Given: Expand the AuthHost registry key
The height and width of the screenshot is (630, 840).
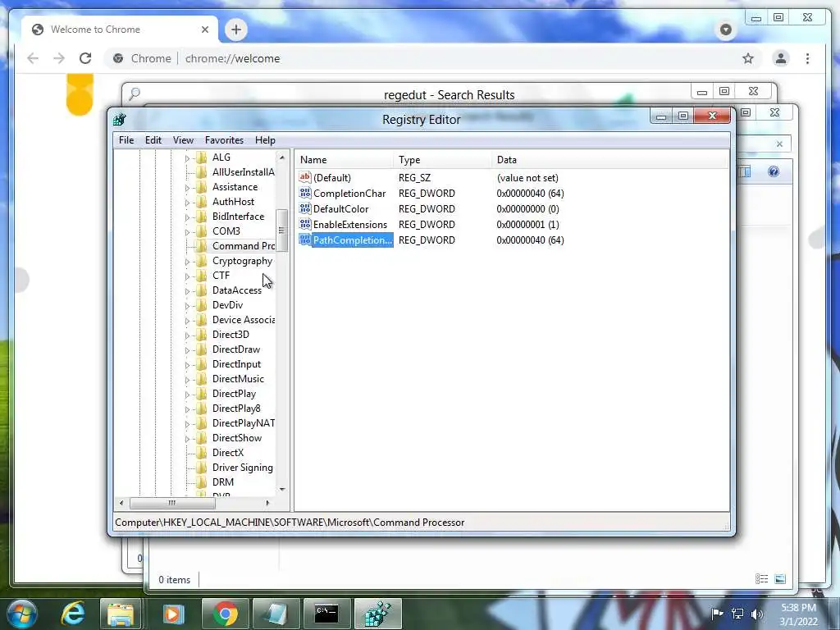Looking at the screenshot, I should (x=187, y=203).
